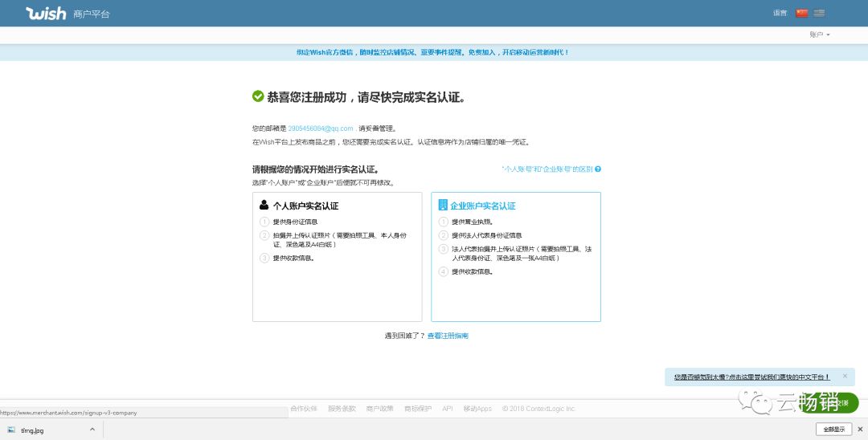Click the 语言 language label
868x440 pixels.
[780, 14]
